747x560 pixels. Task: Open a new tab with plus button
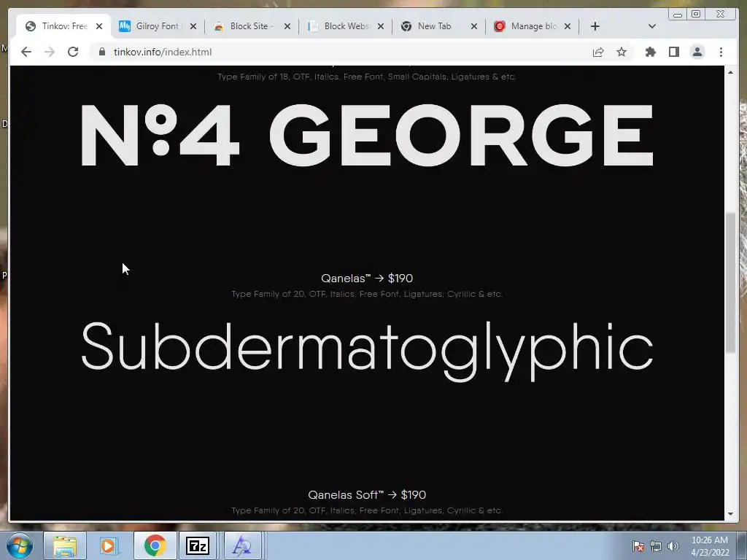coord(595,26)
